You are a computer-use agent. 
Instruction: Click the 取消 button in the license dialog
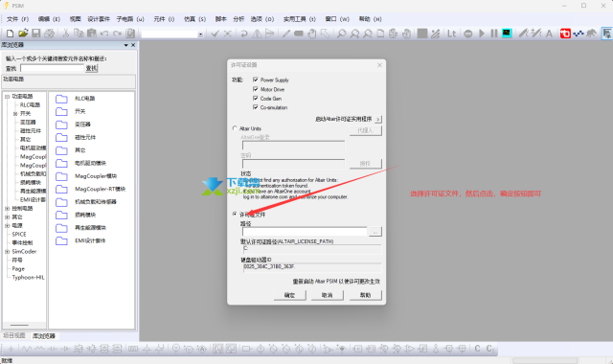tap(328, 295)
